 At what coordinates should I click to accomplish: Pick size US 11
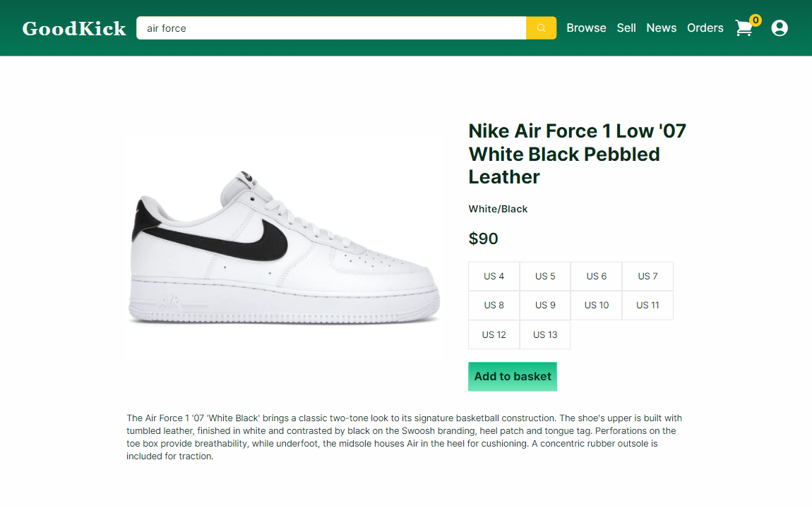[648, 306]
